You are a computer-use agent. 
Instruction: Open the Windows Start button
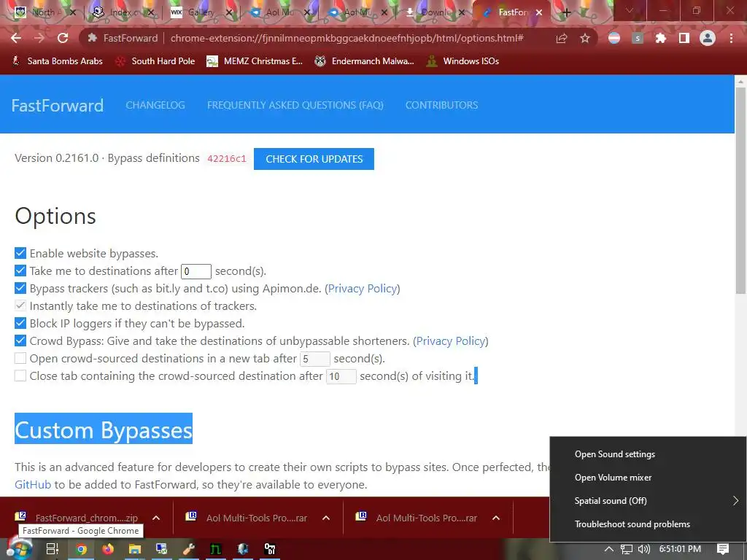click(x=18, y=549)
